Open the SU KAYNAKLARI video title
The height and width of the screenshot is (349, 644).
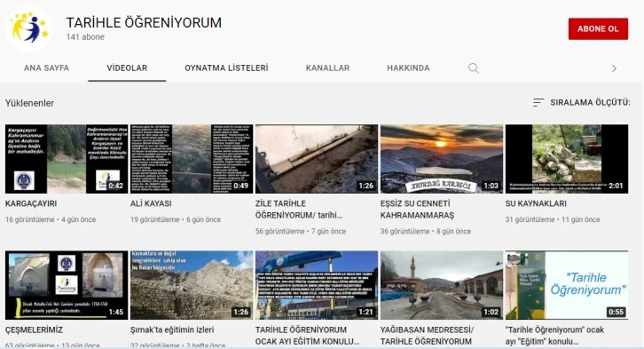[x=536, y=203]
